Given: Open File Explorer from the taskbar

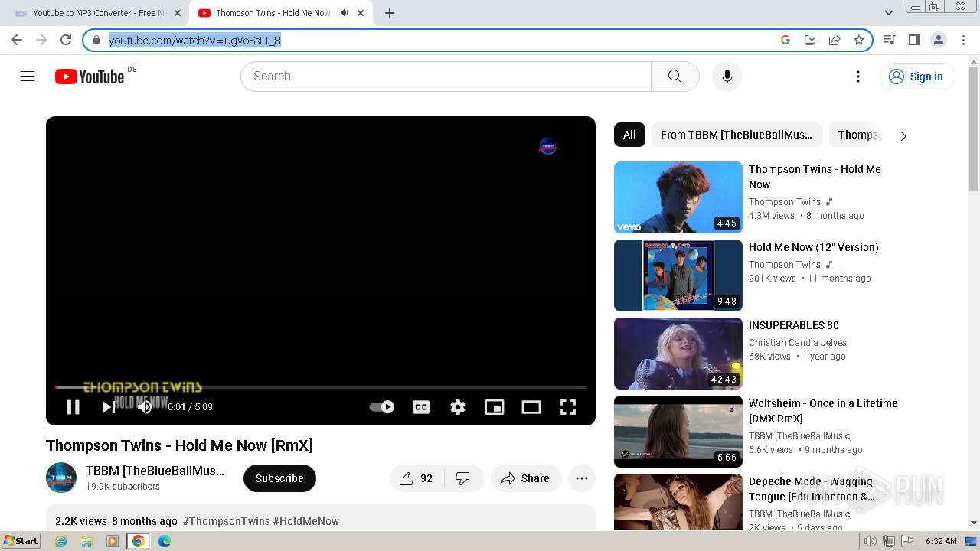Looking at the screenshot, I should tap(87, 541).
